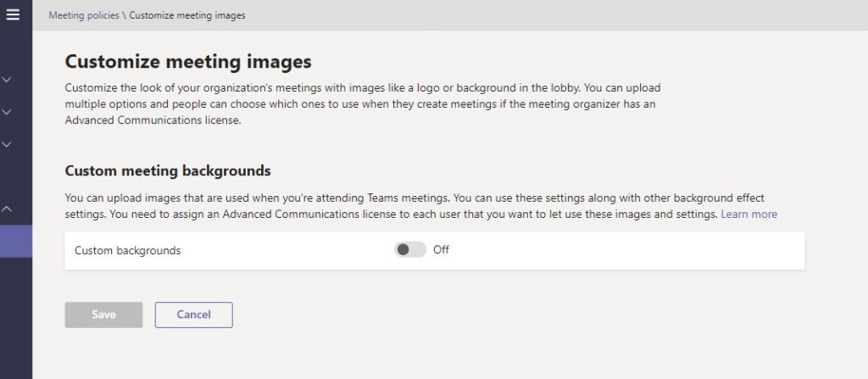Click the Off label beside the toggle

tap(441, 250)
